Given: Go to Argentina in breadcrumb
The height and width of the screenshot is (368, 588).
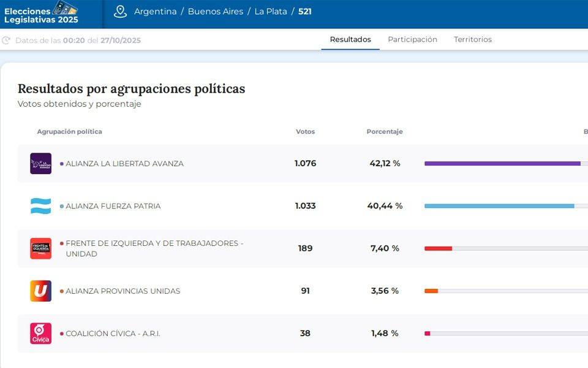Looking at the screenshot, I should (155, 12).
